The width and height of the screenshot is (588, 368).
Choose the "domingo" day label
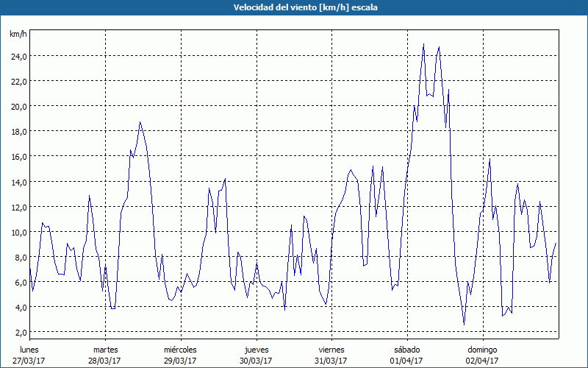tap(482, 350)
